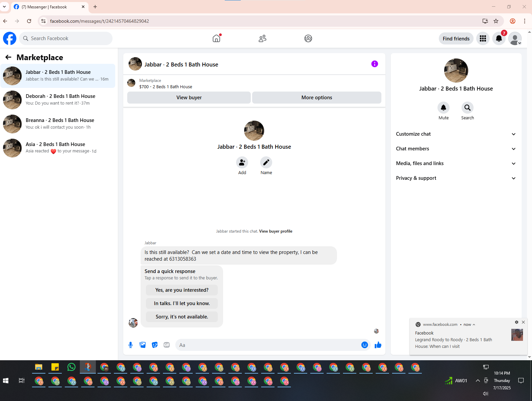This screenshot has width=532, height=401.
Task: Click the message input box
Action: tap(267, 345)
